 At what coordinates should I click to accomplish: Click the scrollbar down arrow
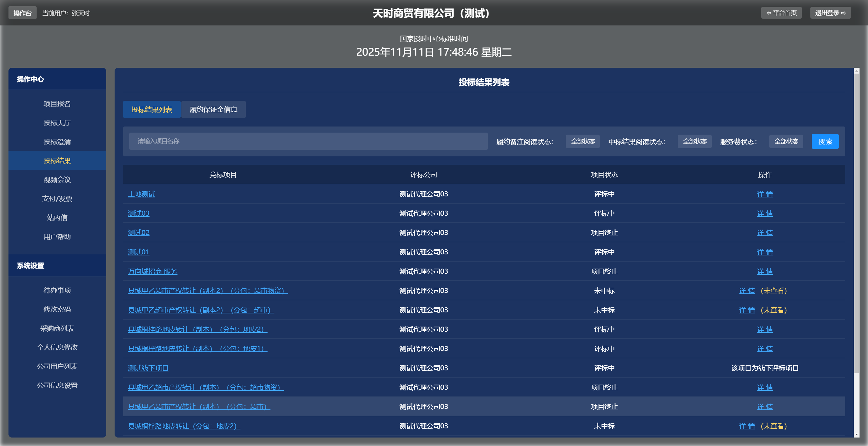point(856,434)
